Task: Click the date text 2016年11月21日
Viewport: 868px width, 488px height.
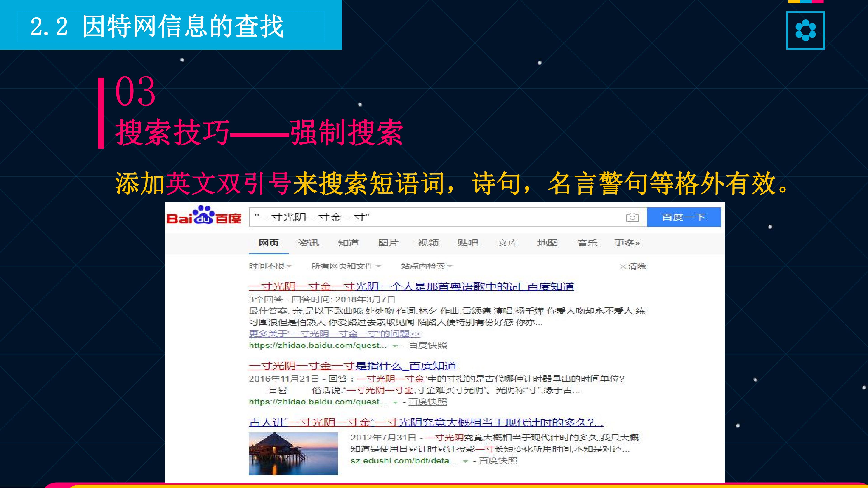Action: pos(284,379)
